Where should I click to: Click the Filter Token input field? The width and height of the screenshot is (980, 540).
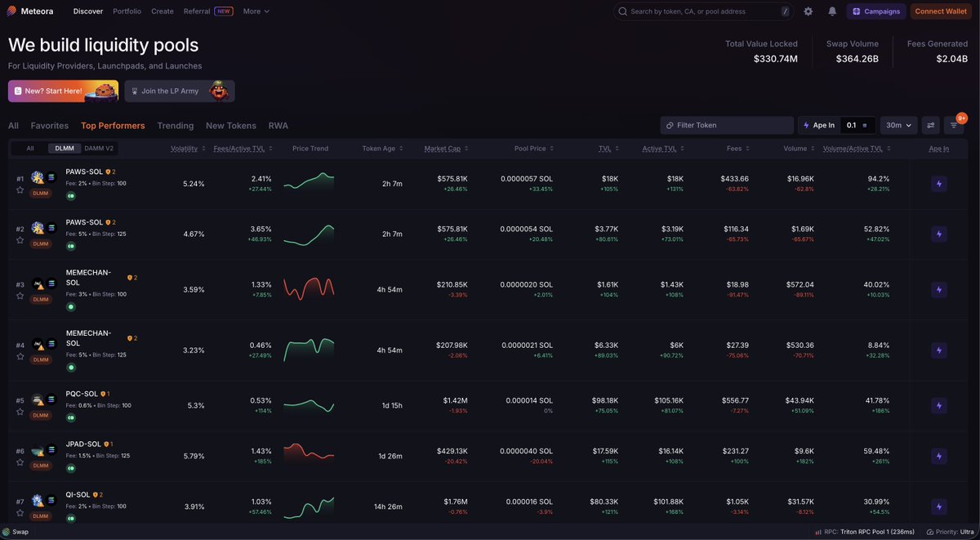pyautogui.click(x=727, y=125)
